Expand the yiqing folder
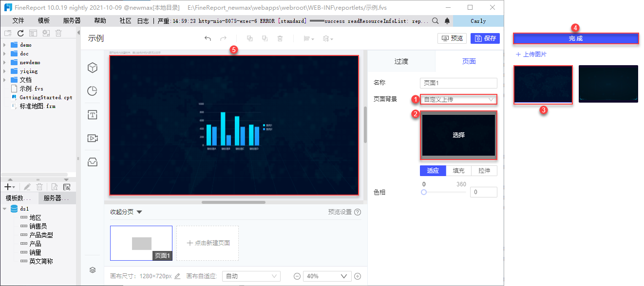The width and height of the screenshot is (644, 286). [x=4, y=71]
